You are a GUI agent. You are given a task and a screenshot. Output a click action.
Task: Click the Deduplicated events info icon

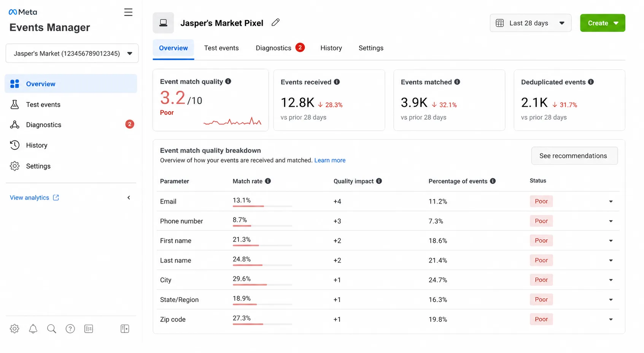point(591,82)
